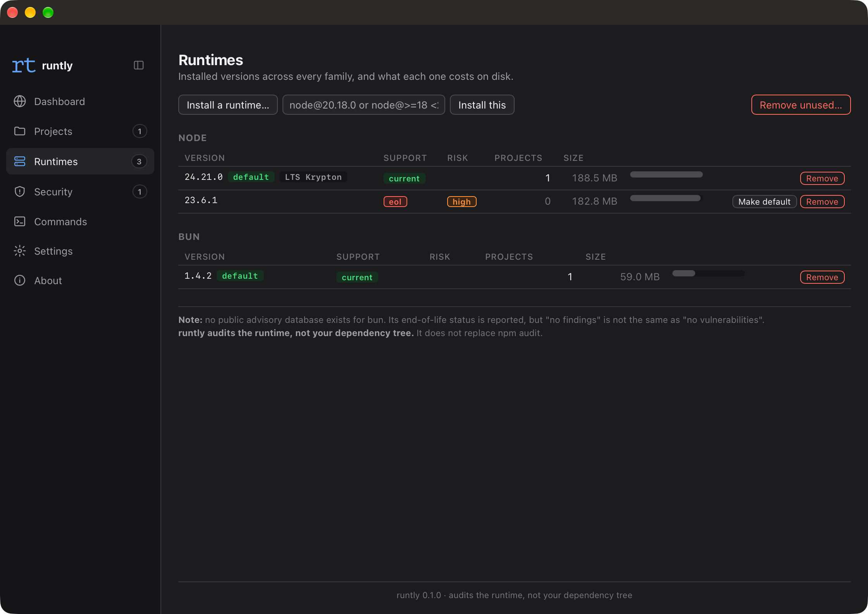The height and width of the screenshot is (614, 868).
Task: Click the Projects folder icon
Action: click(x=20, y=131)
